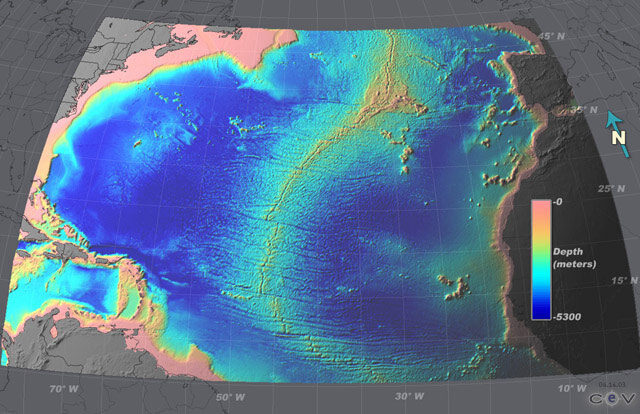Click the "45° N" latitude label
640x414 pixels.
(x=552, y=36)
